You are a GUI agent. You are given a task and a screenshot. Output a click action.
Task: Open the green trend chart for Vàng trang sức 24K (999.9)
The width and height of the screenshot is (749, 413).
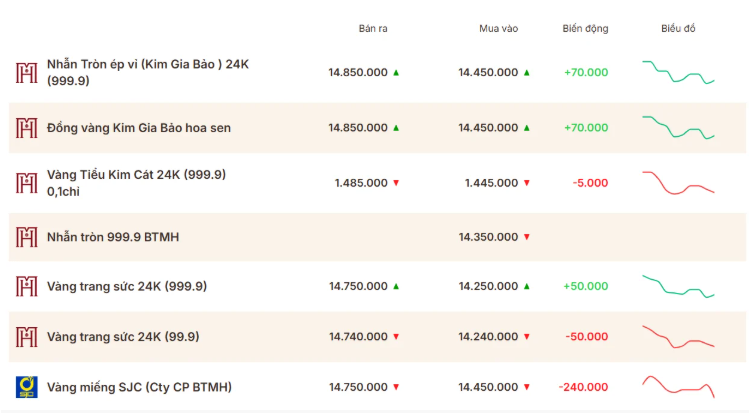pyautogui.click(x=678, y=286)
